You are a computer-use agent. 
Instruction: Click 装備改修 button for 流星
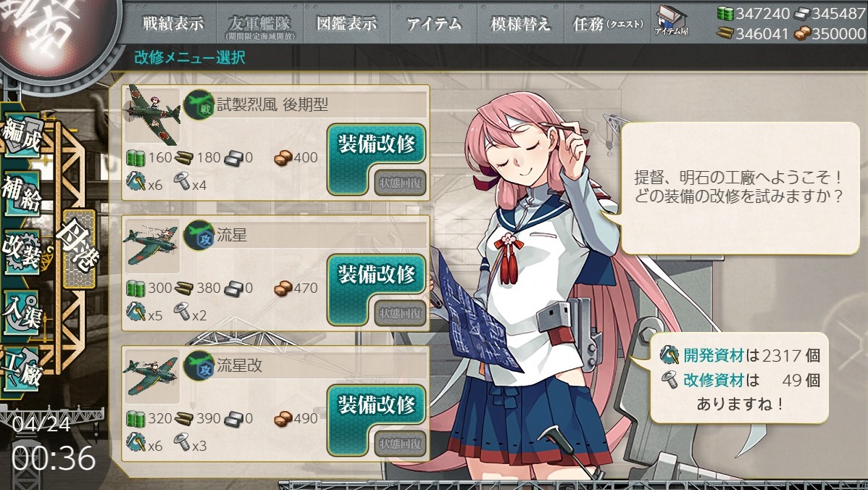pyautogui.click(x=377, y=275)
